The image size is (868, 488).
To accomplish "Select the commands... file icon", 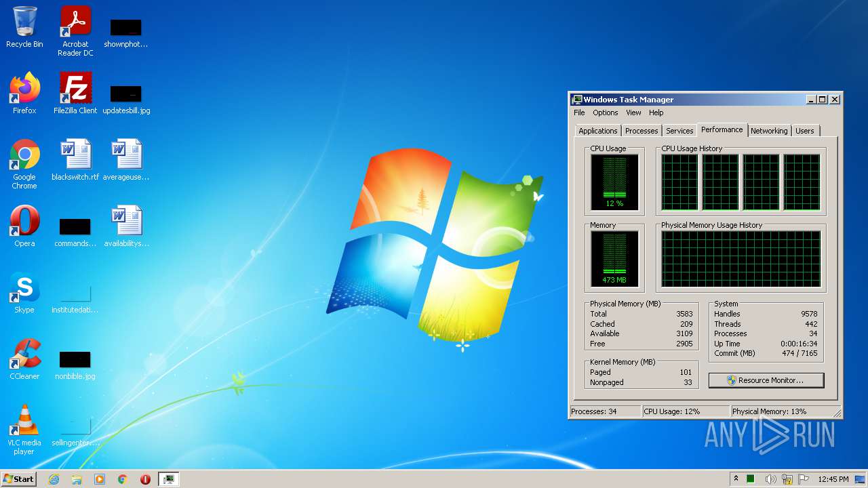I will [75, 231].
